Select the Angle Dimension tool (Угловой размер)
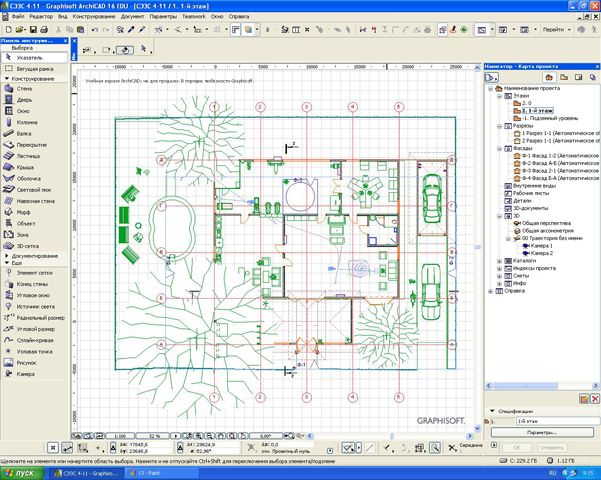601x480 pixels. pyautogui.click(x=34, y=329)
